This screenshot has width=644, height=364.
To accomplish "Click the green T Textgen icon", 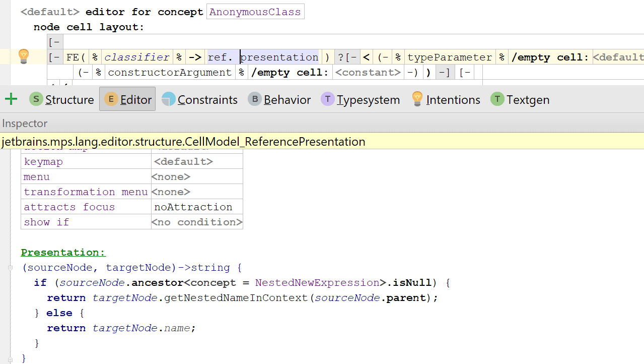I will (x=497, y=99).
